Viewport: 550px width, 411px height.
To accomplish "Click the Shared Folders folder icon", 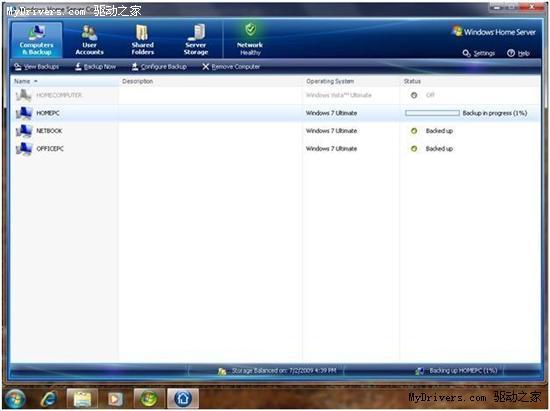I will click(x=142, y=32).
